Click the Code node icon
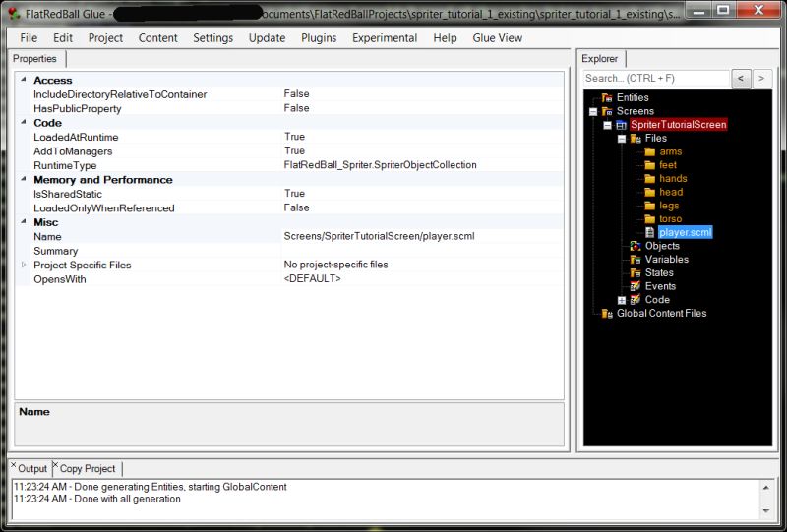The image size is (787, 532). 636,300
